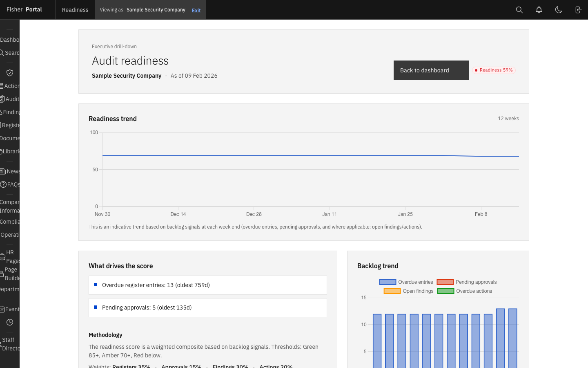Select the Overdue register entries row
Image resolution: width=588 pixels, height=368 pixels.
(x=207, y=285)
